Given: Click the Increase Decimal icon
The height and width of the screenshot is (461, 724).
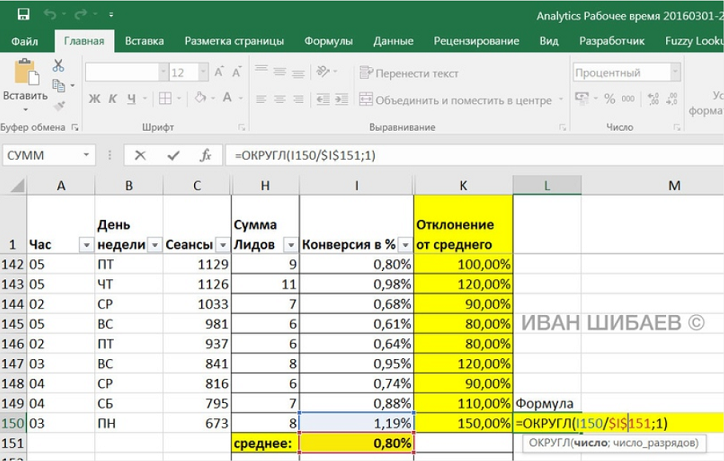Looking at the screenshot, I should pyautogui.click(x=653, y=98).
